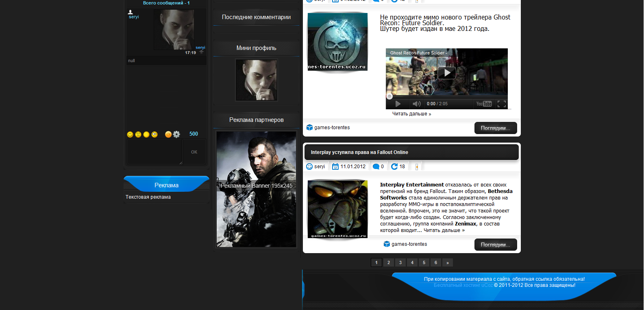Click the Fallout helmet thumbnail image

(x=337, y=209)
